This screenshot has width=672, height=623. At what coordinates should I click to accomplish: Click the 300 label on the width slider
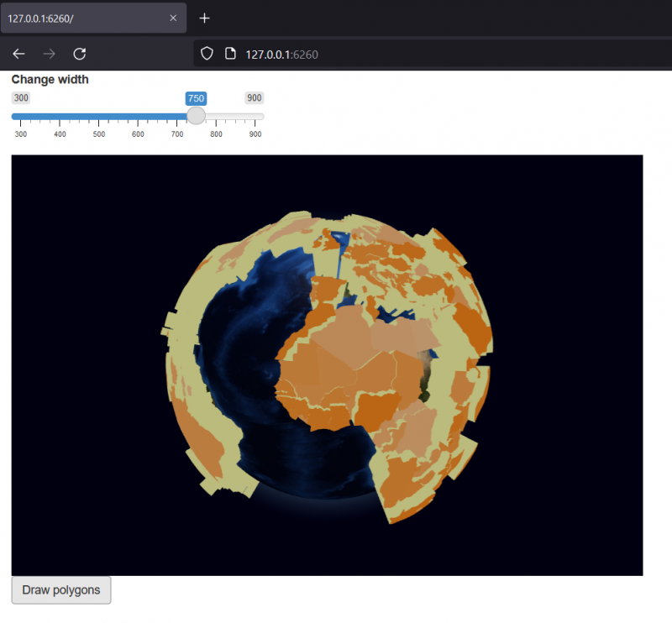point(20,98)
